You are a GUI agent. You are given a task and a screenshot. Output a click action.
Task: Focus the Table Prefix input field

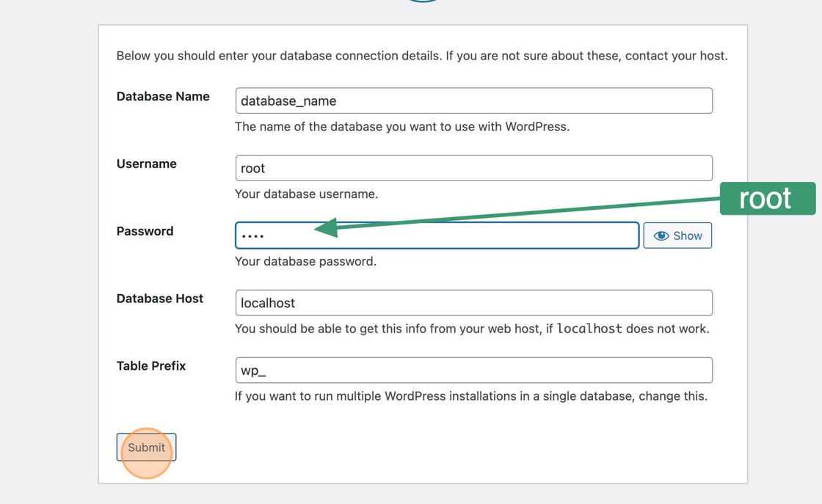pos(473,370)
